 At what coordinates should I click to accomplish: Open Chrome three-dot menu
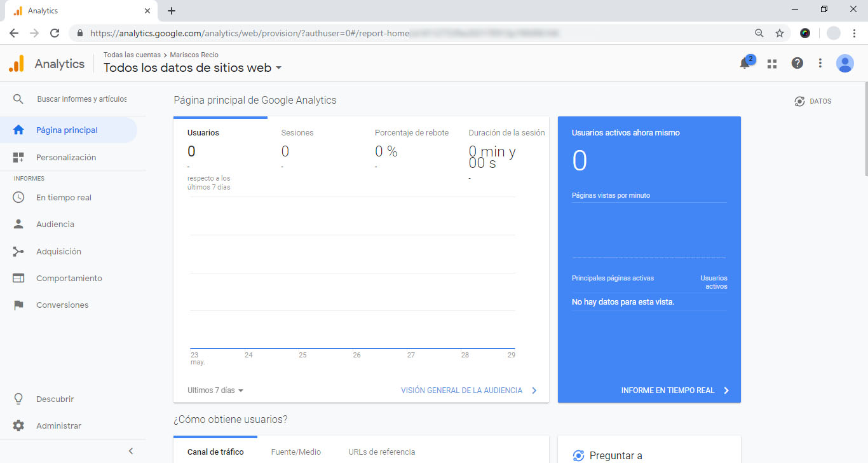point(854,33)
